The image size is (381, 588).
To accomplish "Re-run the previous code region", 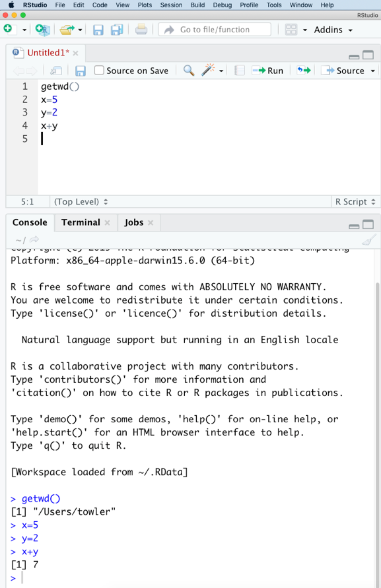I will coord(304,70).
